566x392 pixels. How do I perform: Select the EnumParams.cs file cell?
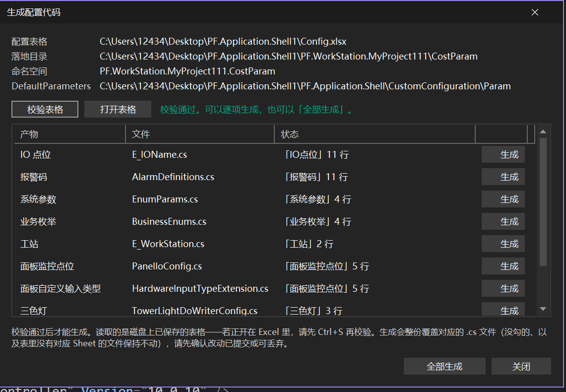tap(165, 199)
